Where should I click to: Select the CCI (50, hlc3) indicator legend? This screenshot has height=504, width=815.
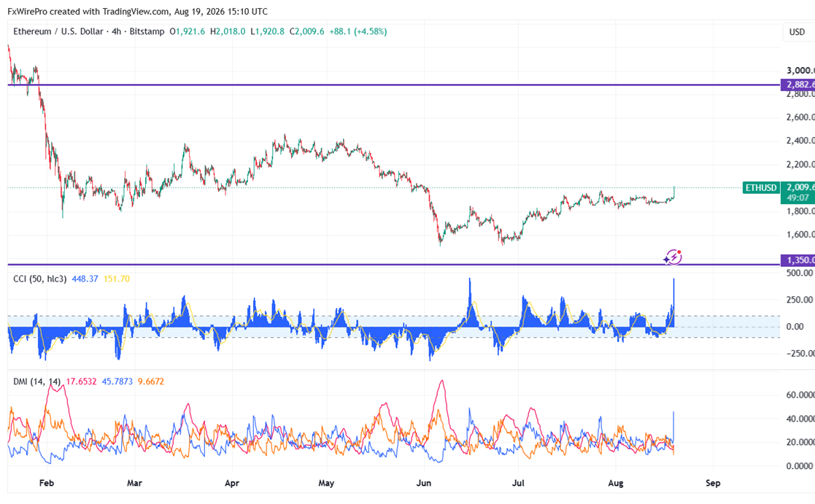pos(39,279)
